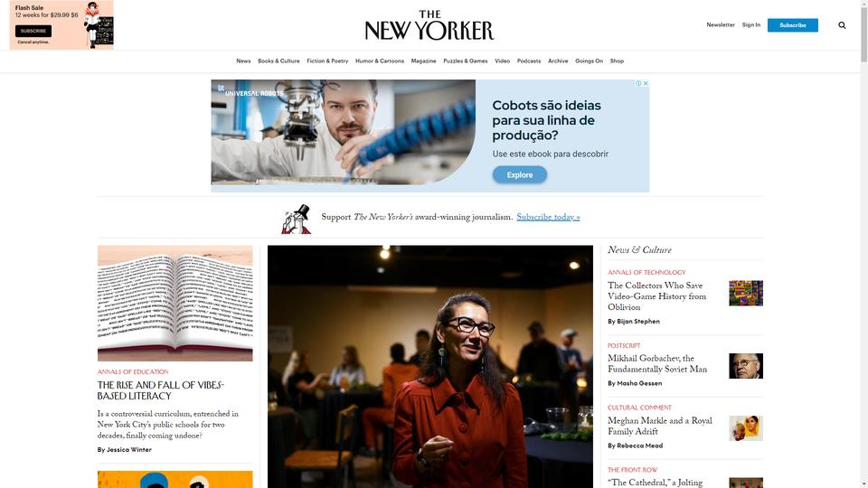Click the Explore button in the ad
This screenshot has width=868, height=488.
(519, 174)
